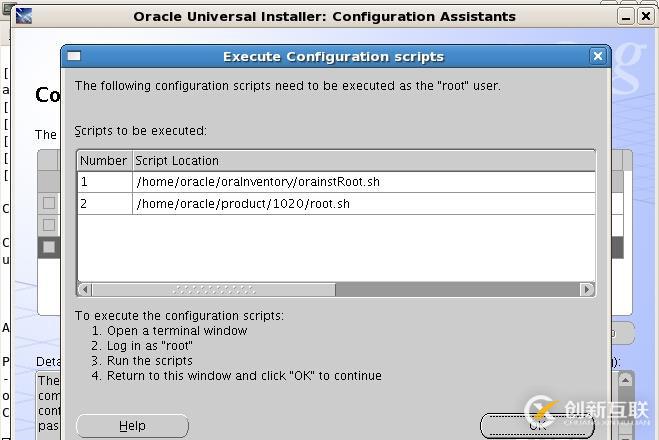Click the horizontal scrollbar thumb in scripts table
This screenshot has width=659, height=440.
pos(214,290)
